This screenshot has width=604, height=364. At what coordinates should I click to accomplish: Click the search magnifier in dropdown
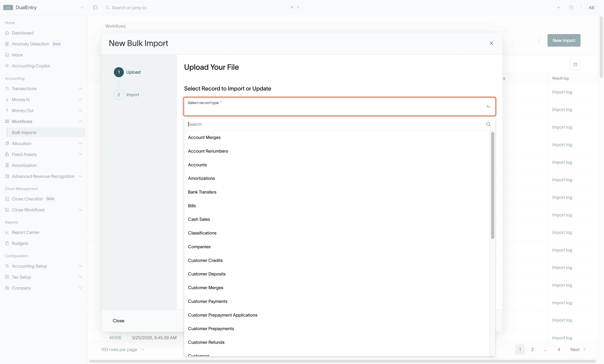point(488,124)
